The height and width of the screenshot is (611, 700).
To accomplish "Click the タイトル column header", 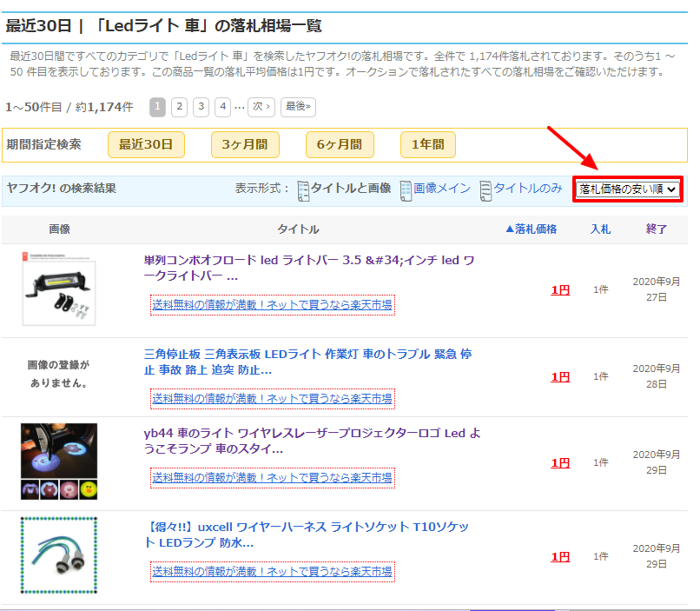I will 298,229.
